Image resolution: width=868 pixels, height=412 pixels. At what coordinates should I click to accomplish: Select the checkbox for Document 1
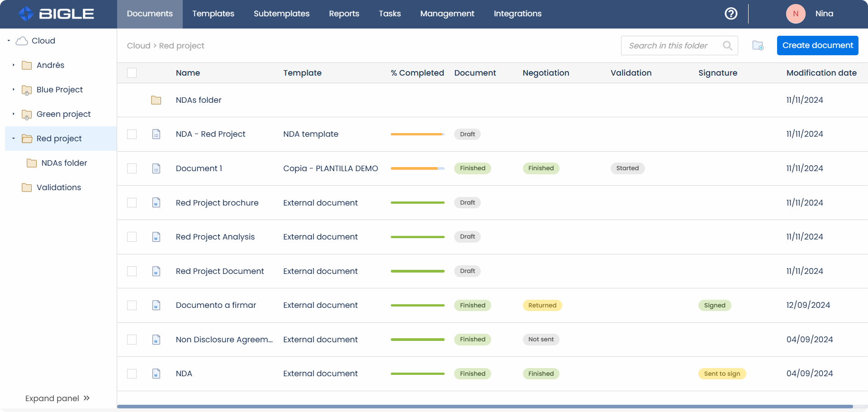coord(132,168)
